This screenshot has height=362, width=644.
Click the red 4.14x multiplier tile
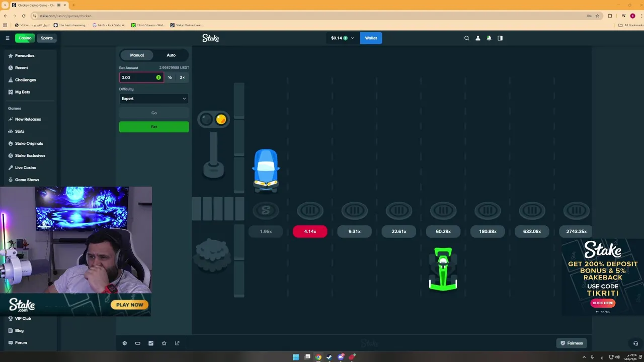(x=310, y=231)
